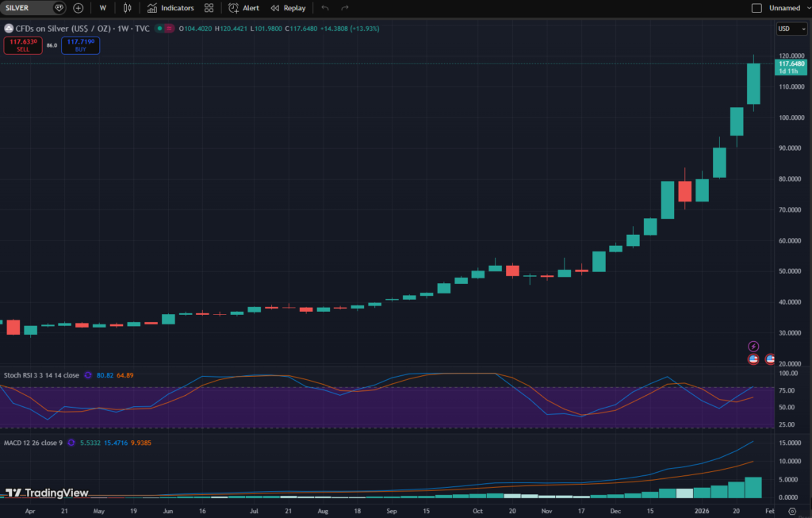
Task: Click the MACD indicator purple status icon
Action: coord(72,442)
